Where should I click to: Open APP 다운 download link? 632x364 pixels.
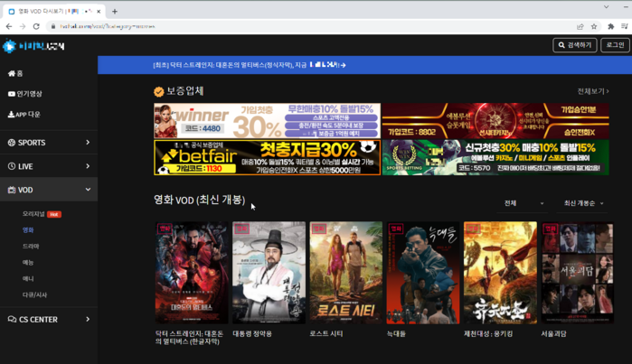[24, 115]
